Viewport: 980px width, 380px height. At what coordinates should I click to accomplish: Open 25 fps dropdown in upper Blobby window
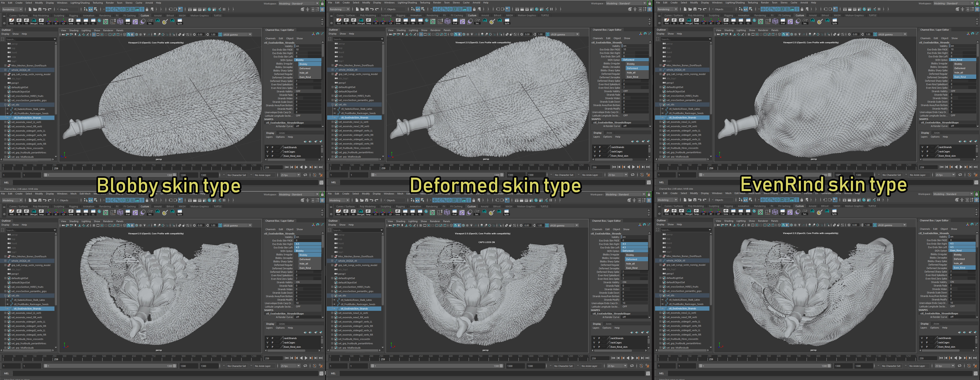(291, 175)
